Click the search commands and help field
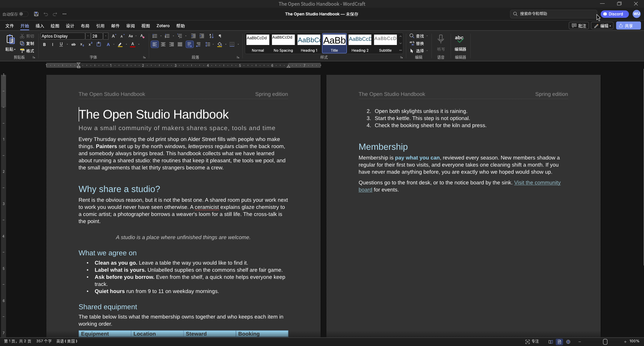 click(553, 14)
